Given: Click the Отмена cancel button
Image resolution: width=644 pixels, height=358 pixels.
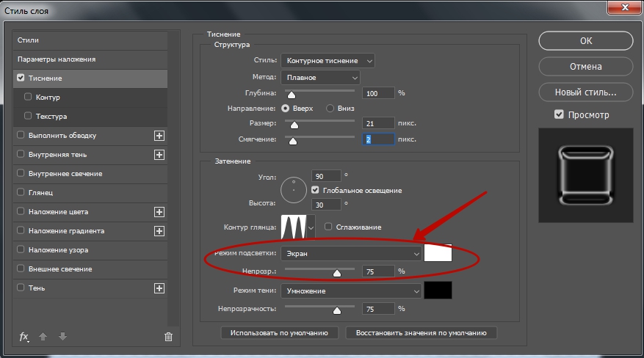Looking at the screenshot, I should [586, 67].
